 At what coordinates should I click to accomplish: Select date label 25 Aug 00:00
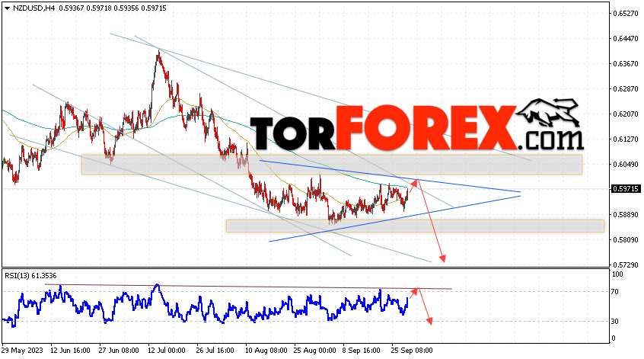(314, 351)
